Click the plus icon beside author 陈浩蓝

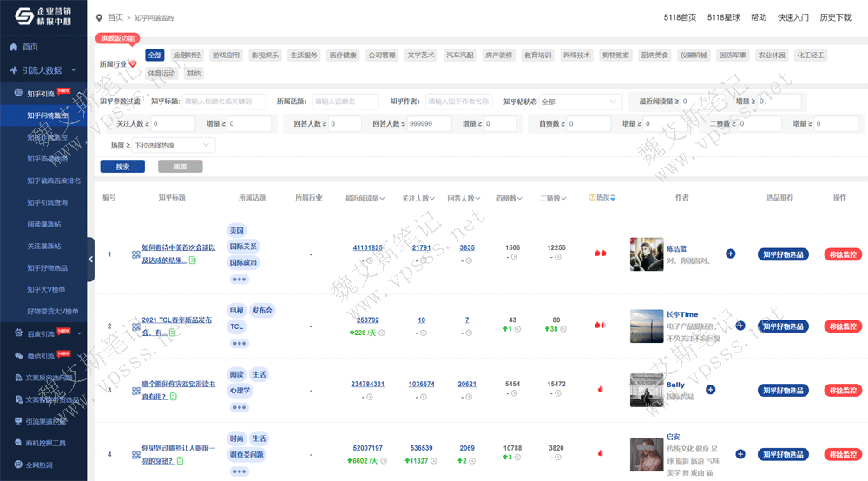click(x=730, y=254)
